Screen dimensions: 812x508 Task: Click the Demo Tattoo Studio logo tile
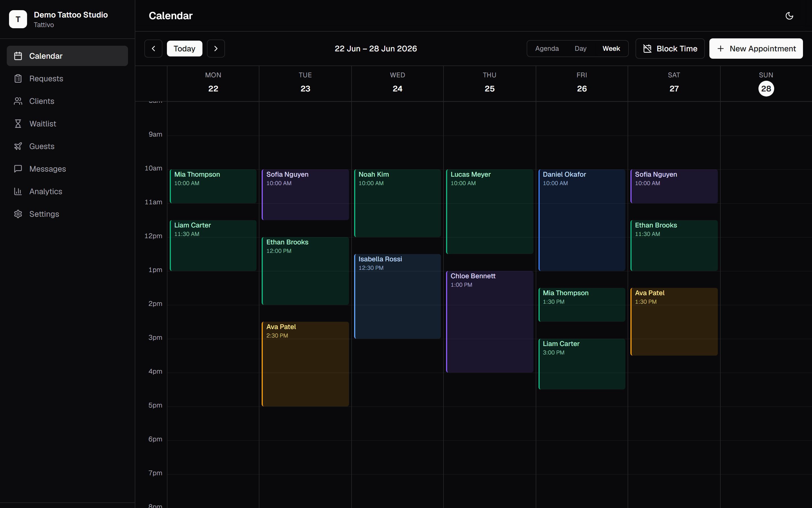pyautogui.click(x=18, y=19)
